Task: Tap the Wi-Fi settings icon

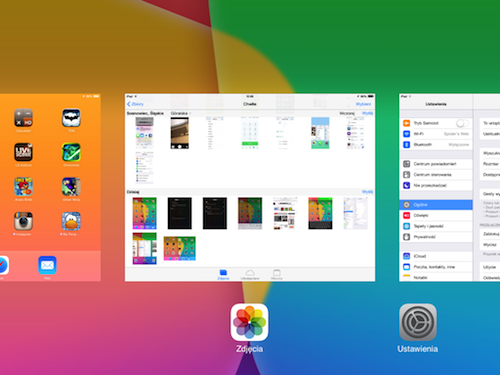Action: click(406, 134)
